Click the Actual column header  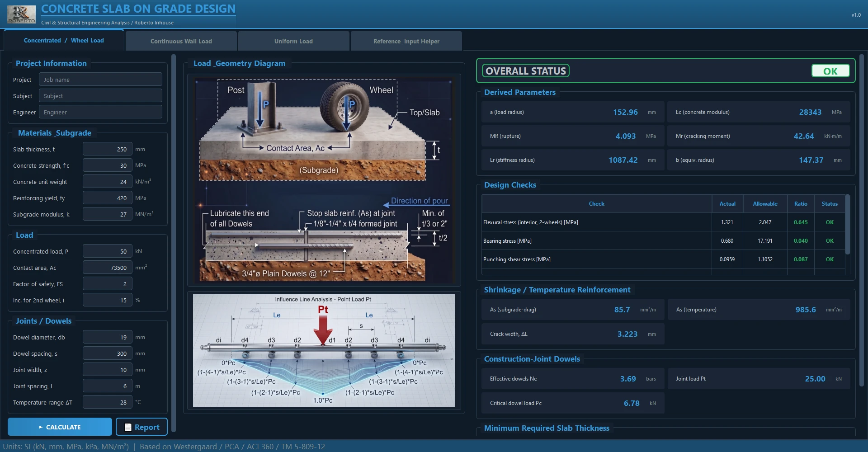coord(727,204)
